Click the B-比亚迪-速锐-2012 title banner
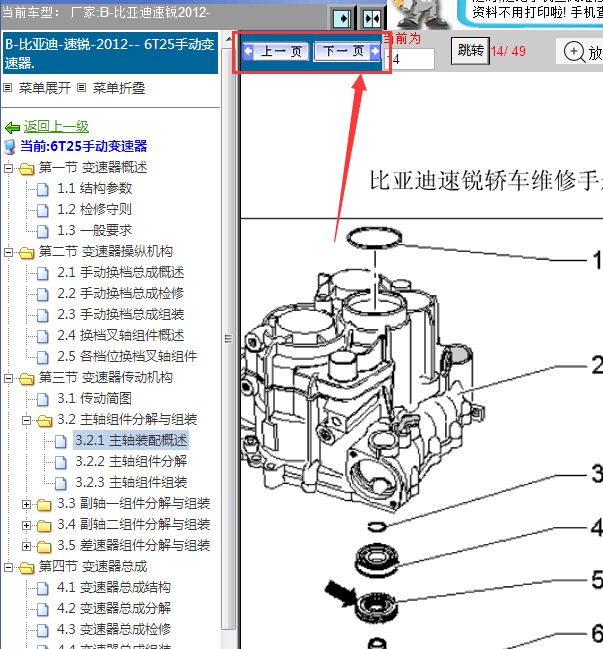 click(x=111, y=53)
